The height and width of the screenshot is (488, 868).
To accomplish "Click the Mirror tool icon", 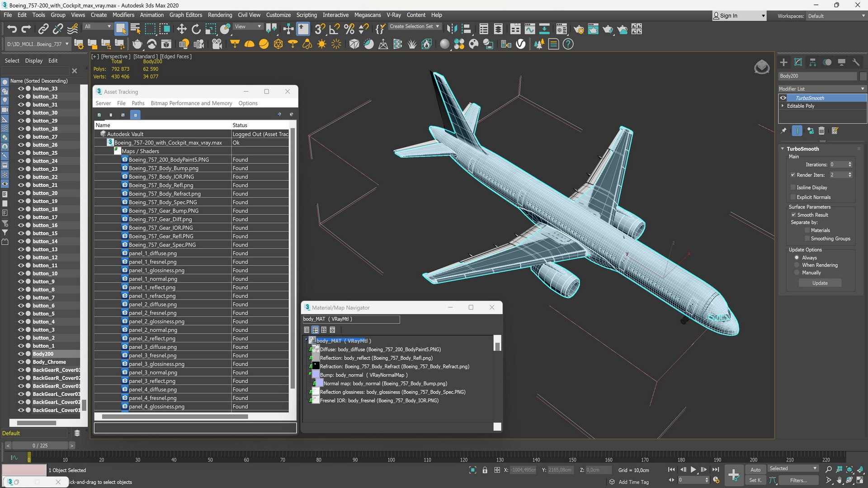I will (452, 29).
